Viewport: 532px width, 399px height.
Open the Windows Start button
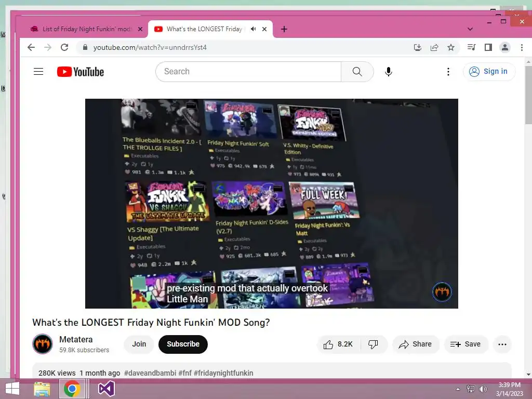pyautogui.click(x=12, y=389)
